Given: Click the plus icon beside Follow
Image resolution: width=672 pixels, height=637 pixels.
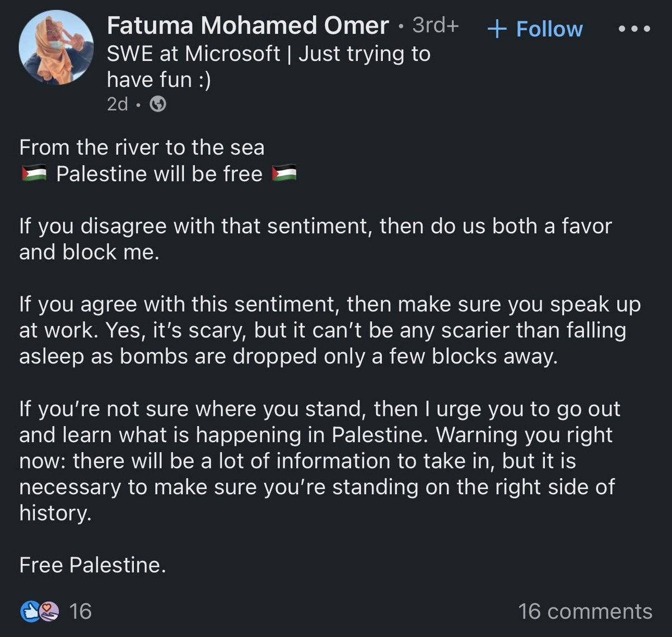Looking at the screenshot, I should click(497, 29).
